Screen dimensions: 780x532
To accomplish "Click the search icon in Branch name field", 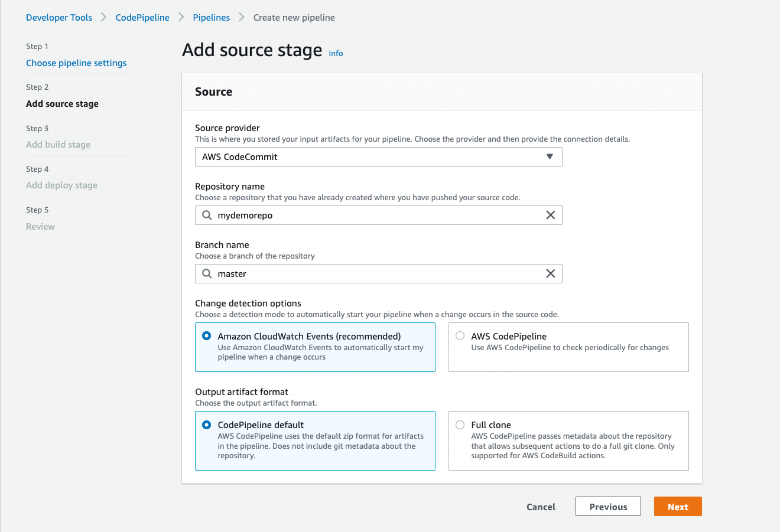I will click(x=207, y=273).
